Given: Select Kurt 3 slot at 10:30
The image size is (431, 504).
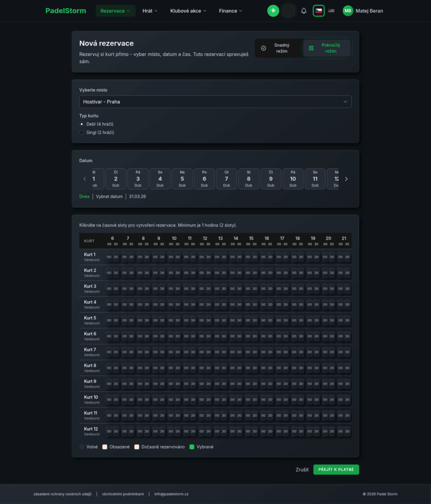Looking at the screenshot, I should pyautogui.click(x=177, y=288).
